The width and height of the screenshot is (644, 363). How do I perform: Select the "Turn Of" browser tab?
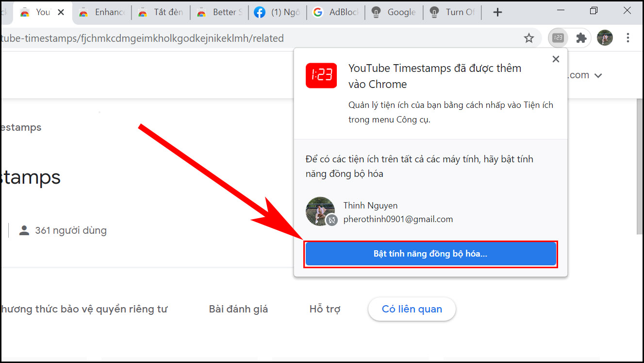(x=452, y=12)
